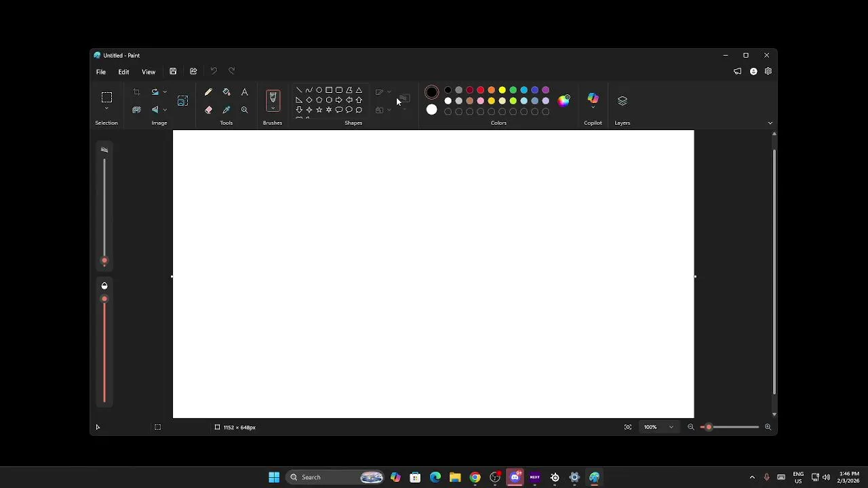Click the brush size slider handle
The width and height of the screenshot is (868, 488).
104,260
